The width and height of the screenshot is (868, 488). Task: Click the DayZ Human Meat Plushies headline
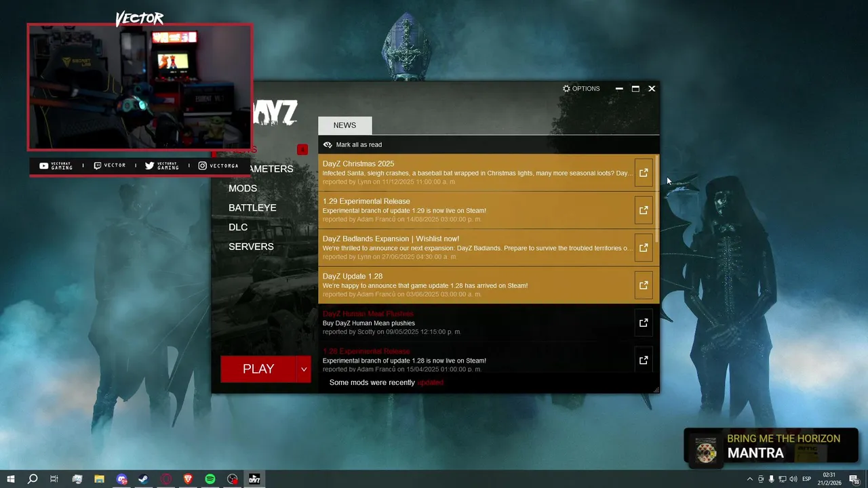pos(368,314)
